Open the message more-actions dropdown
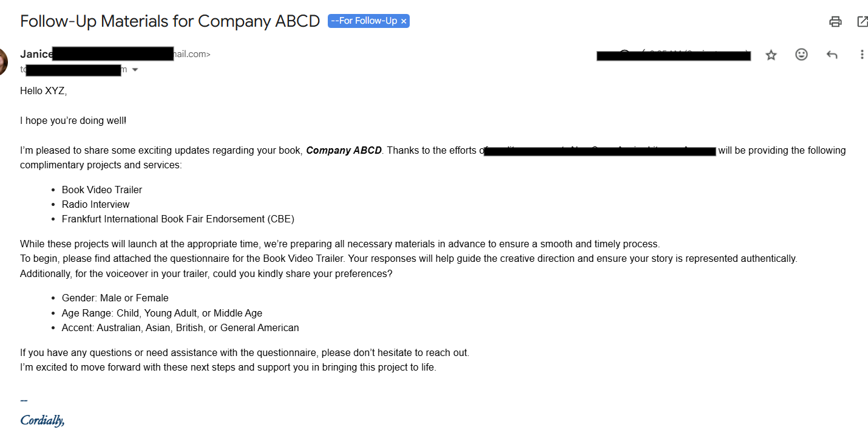The width and height of the screenshot is (868, 435). 862,55
